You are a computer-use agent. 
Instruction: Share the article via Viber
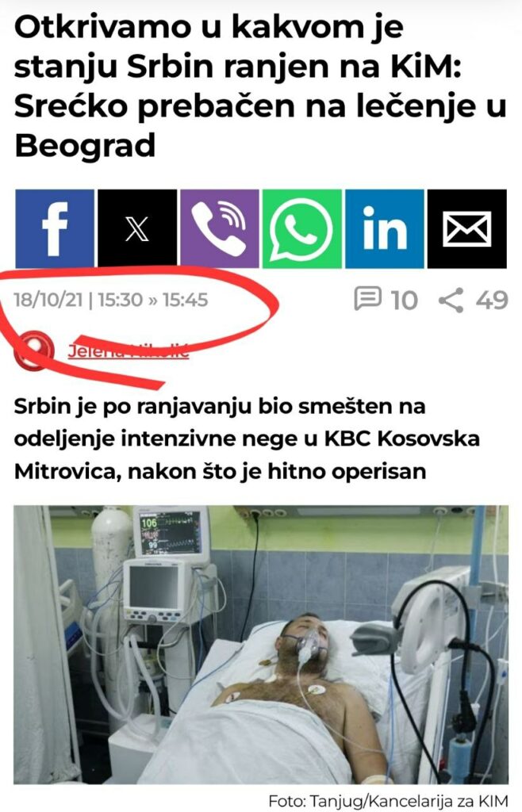220,228
